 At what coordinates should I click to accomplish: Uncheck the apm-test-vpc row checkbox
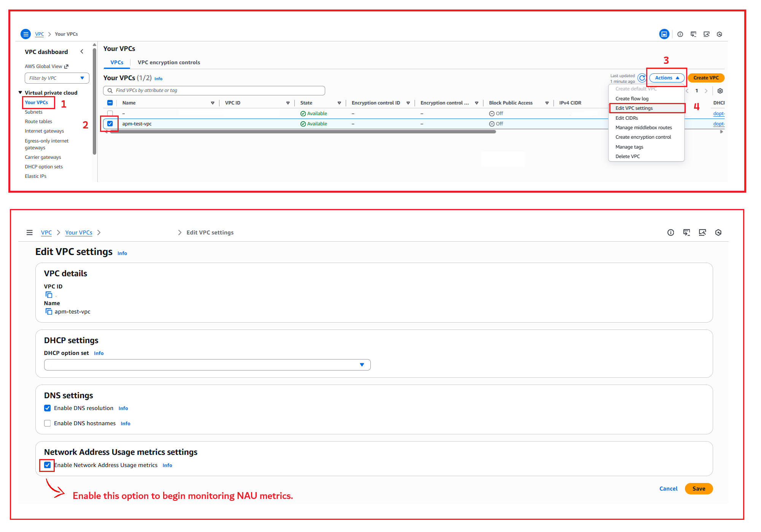[110, 123]
